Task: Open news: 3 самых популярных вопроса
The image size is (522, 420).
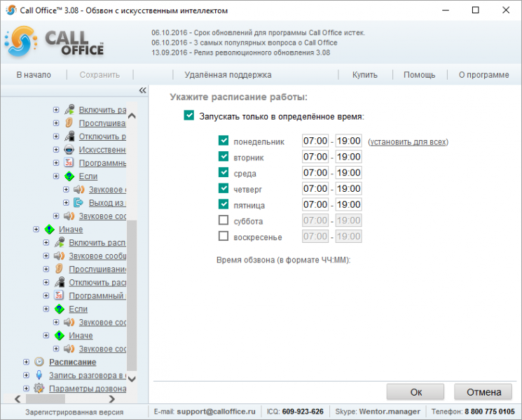Action: (245, 43)
